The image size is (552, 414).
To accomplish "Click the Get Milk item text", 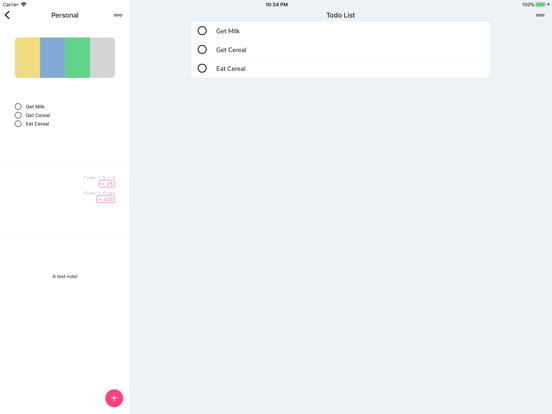I will (x=228, y=31).
